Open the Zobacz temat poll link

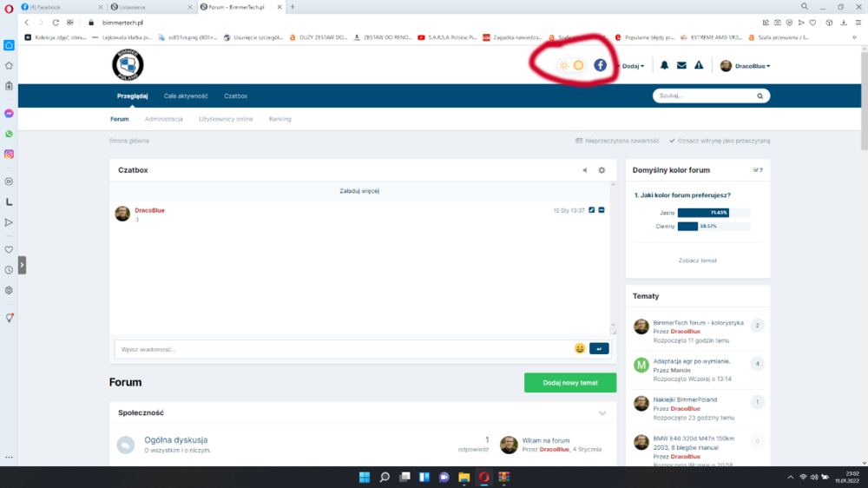click(698, 260)
